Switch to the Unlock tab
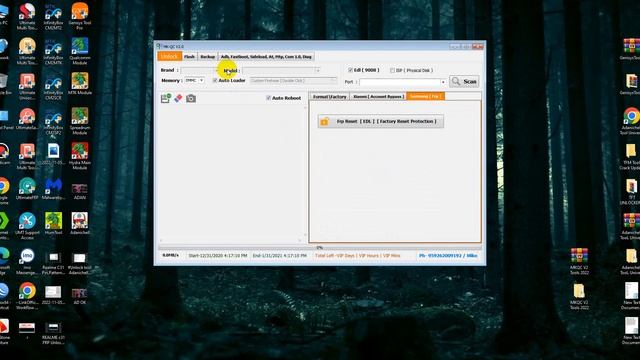The image size is (640, 360). [x=169, y=56]
